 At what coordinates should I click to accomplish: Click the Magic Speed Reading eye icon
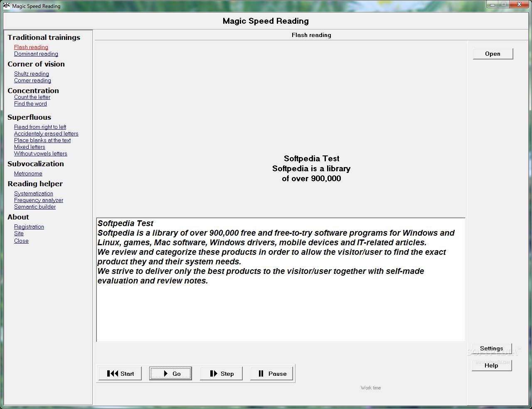pyautogui.click(x=7, y=6)
